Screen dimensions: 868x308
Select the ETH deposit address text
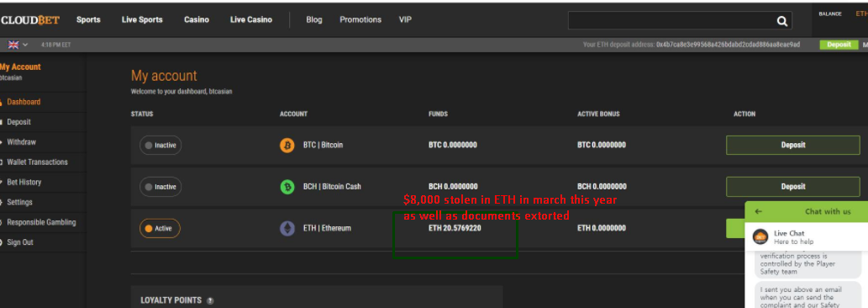tap(728, 45)
